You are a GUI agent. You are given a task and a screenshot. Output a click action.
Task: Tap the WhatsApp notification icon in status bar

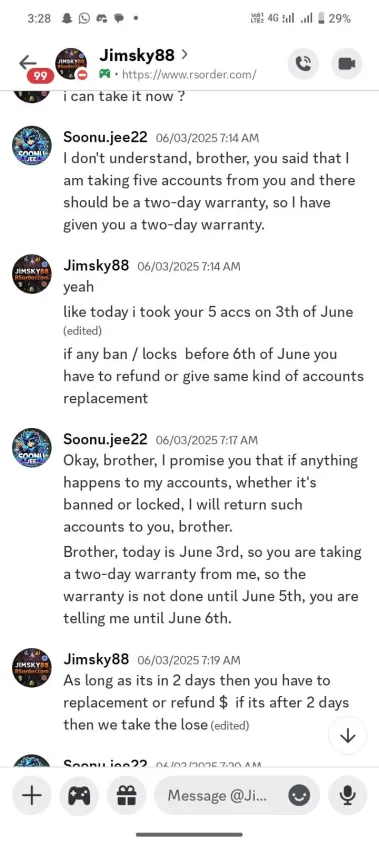pos(84,18)
